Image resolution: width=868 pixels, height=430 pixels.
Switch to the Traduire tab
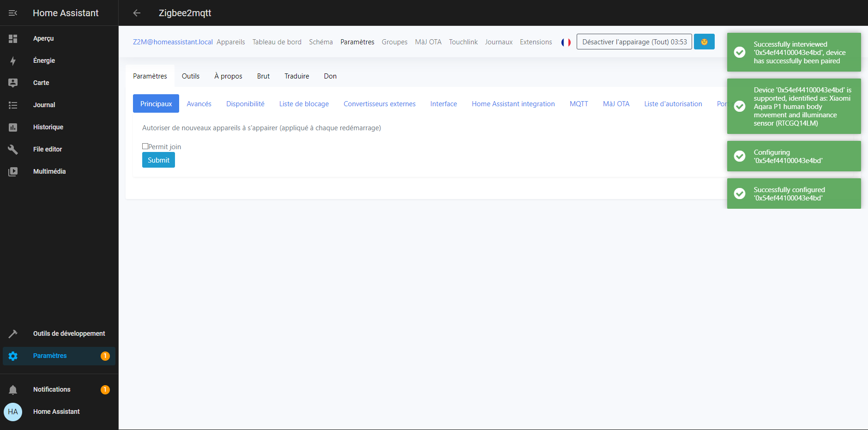pos(297,76)
